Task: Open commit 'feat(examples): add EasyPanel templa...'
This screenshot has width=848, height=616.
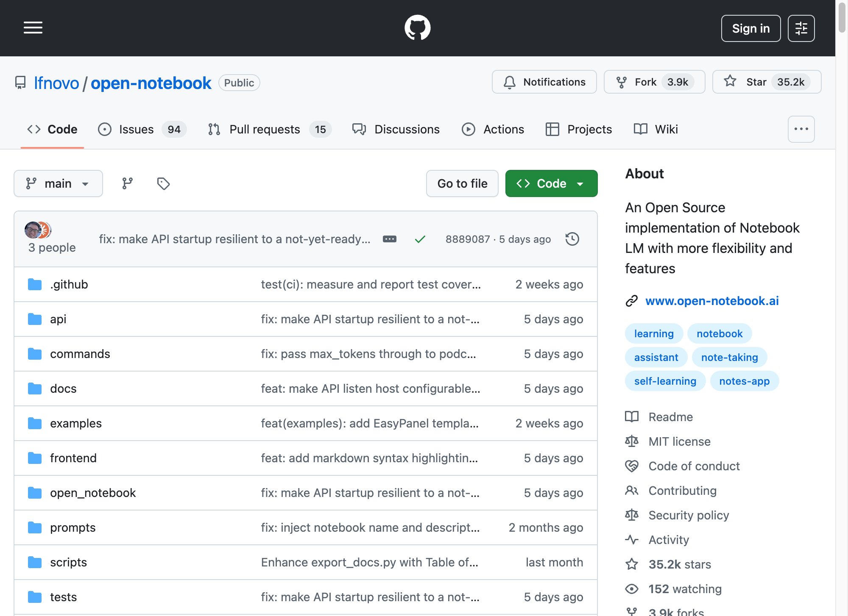Action: [x=370, y=423]
